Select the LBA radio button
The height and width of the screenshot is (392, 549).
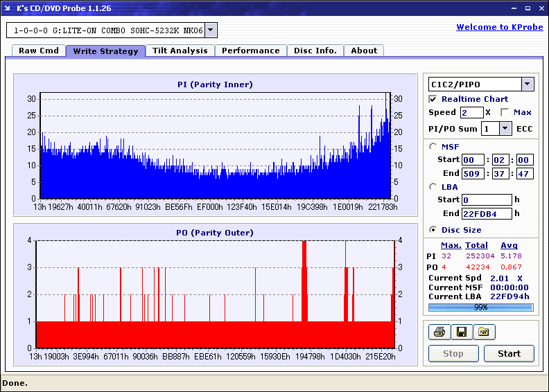[433, 186]
